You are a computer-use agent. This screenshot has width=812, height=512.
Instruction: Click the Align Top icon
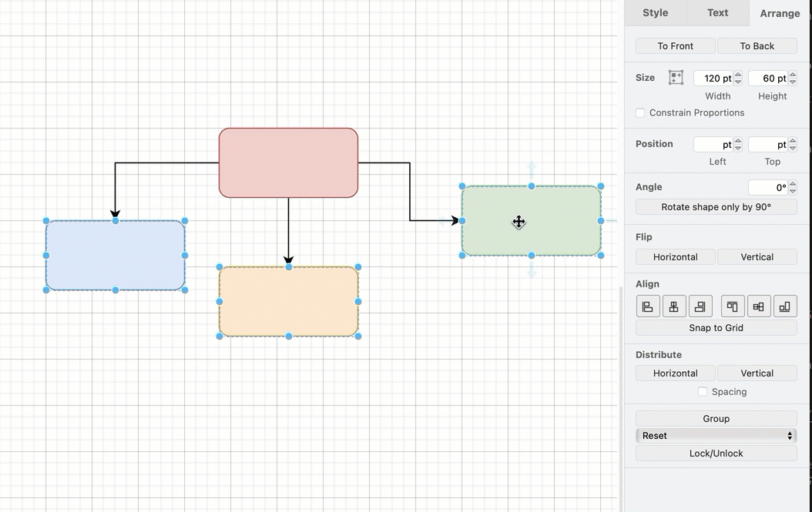pos(732,306)
